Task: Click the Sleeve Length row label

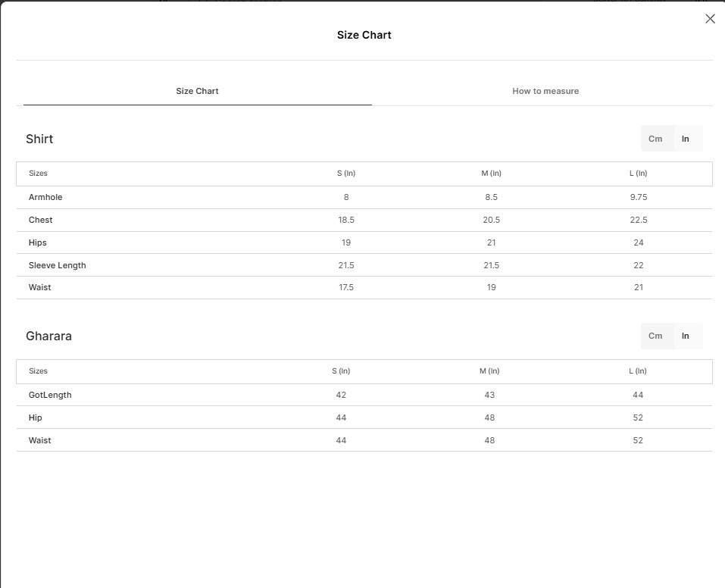Action: pos(58,265)
